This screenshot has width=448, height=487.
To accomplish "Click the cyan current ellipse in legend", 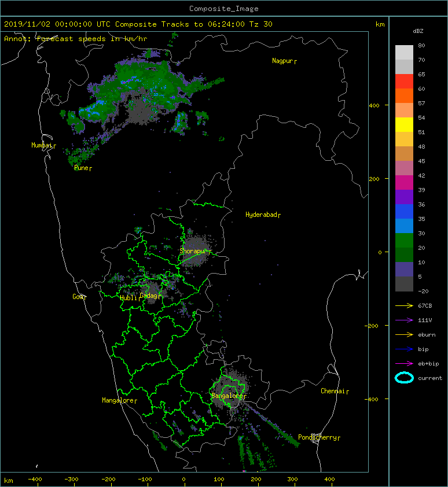I will click(x=404, y=378).
